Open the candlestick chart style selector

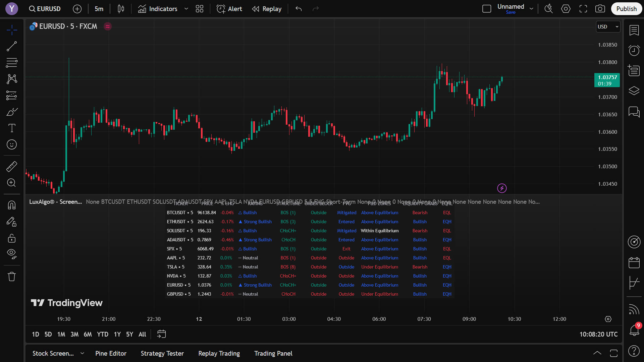point(121,9)
